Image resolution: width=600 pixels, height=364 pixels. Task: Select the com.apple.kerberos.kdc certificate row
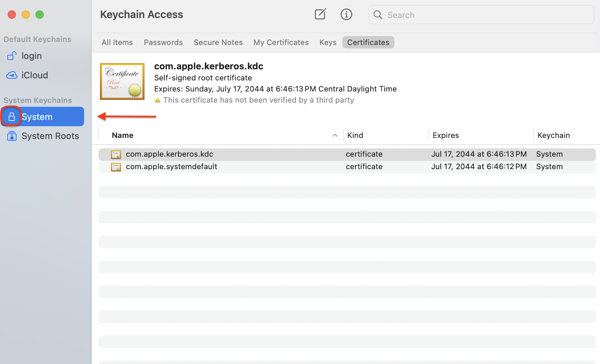[x=347, y=154]
